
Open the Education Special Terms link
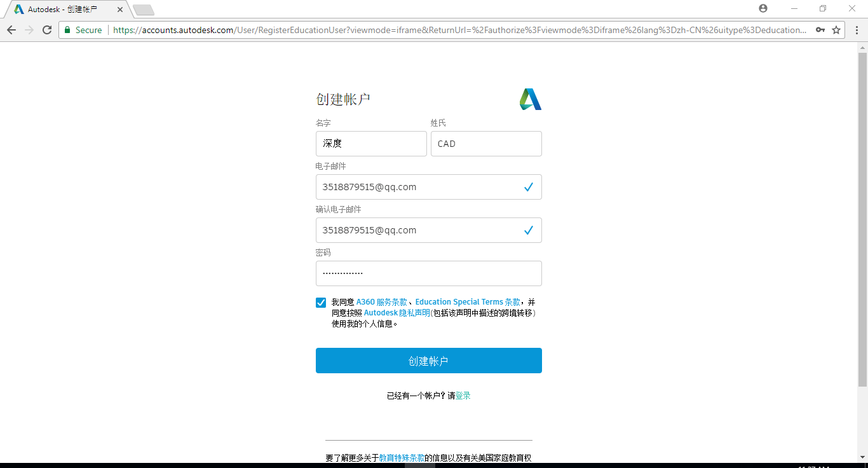coord(468,302)
